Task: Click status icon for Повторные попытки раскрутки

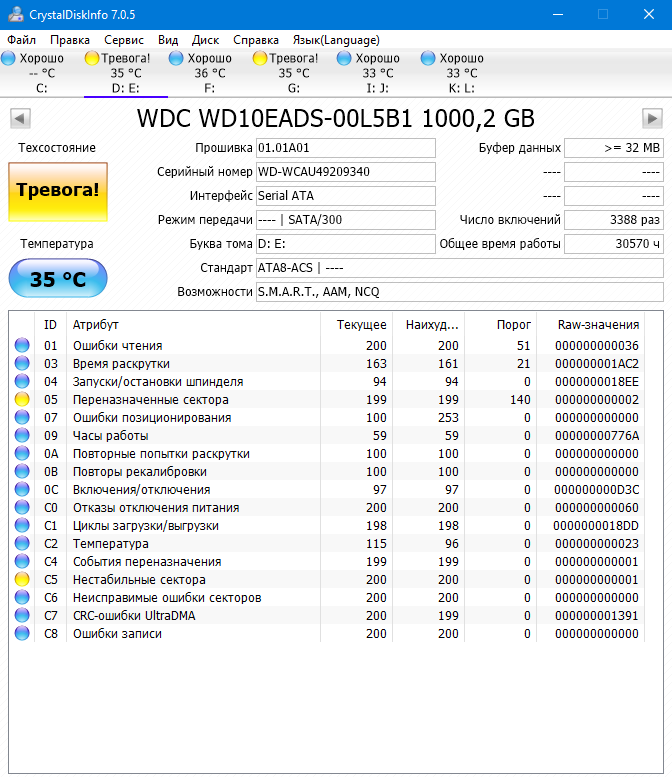Action: 22,453
